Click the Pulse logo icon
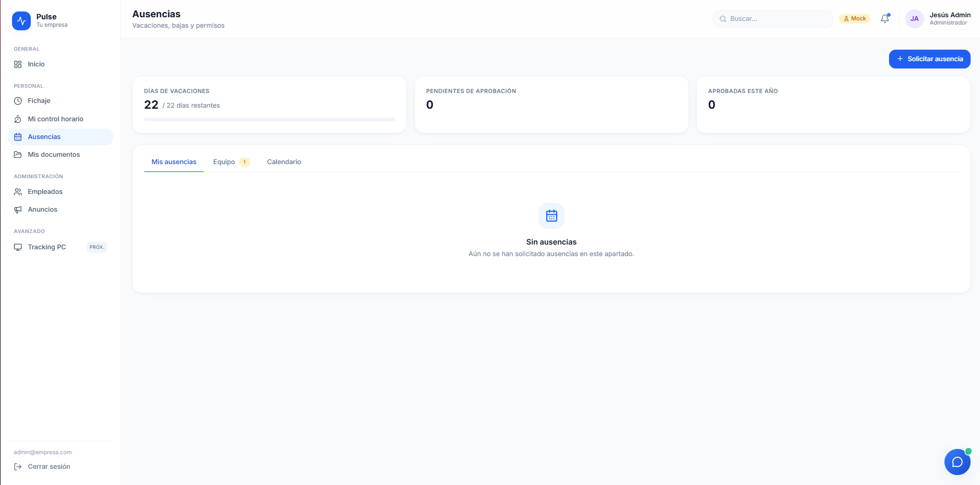 click(x=21, y=21)
